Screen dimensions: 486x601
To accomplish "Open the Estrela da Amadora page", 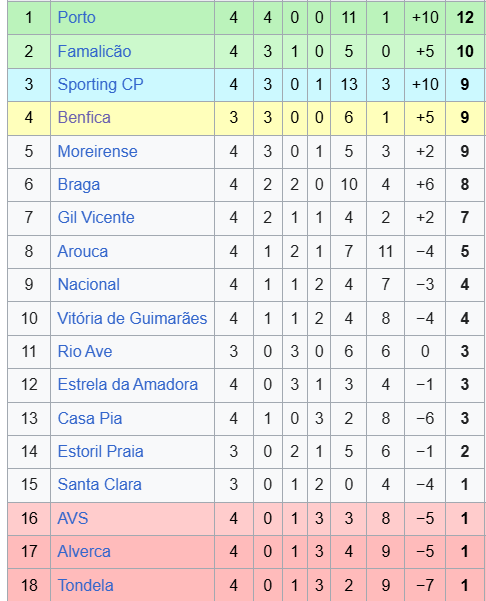I will click(x=128, y=384).
